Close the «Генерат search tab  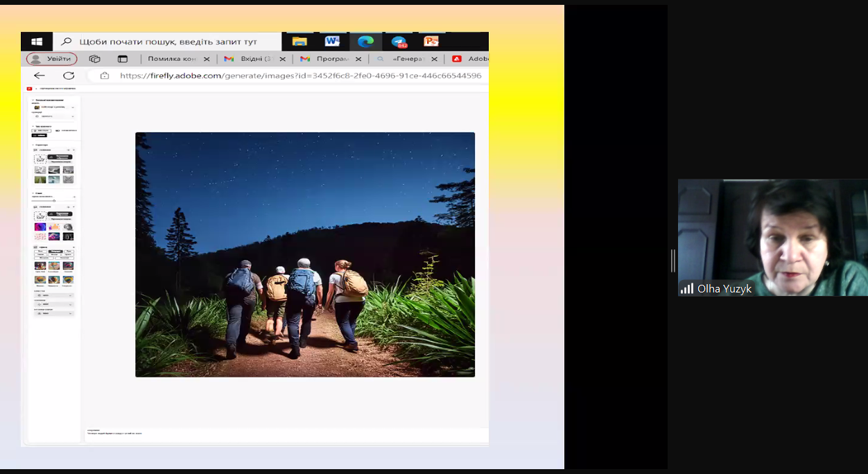coord(435,59)
